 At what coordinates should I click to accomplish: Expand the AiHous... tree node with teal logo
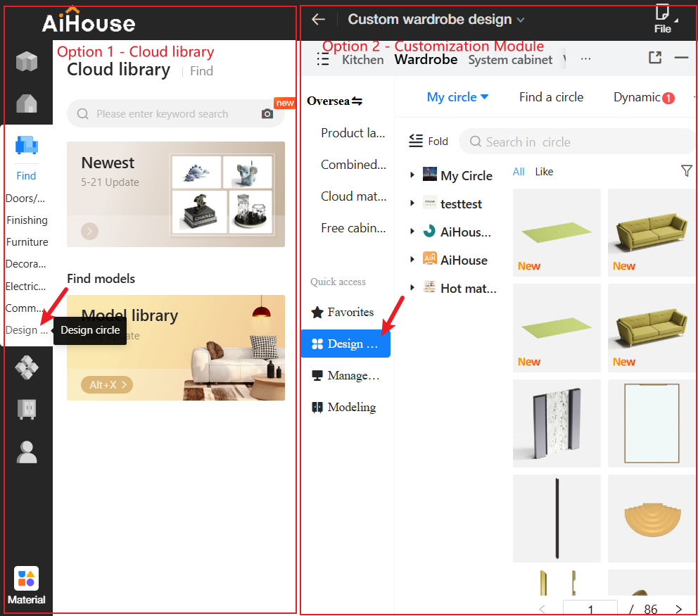[412, 231]
